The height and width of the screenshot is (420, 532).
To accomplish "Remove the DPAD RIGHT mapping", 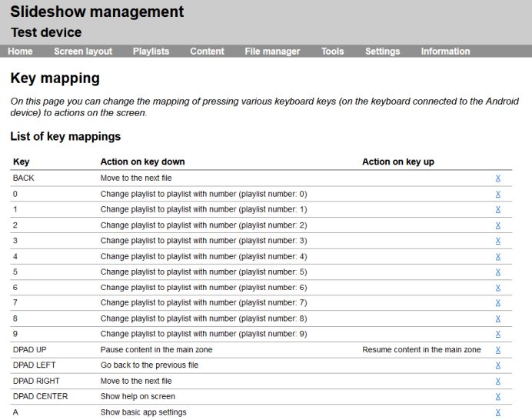I will pyautogui.click(x=498, y=382).
